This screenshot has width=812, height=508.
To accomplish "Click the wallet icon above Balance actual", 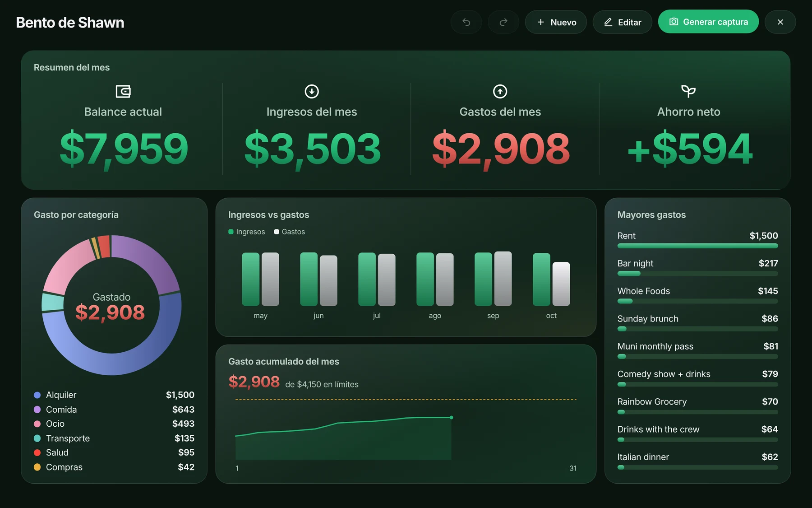I will coord(123,92).
